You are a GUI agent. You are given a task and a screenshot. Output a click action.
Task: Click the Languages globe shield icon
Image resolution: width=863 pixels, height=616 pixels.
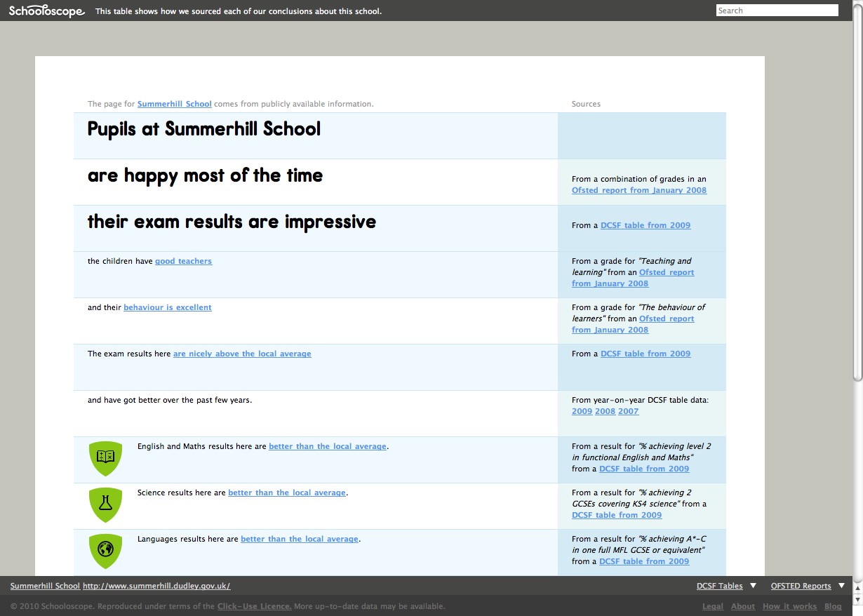(x=105, y=550)
